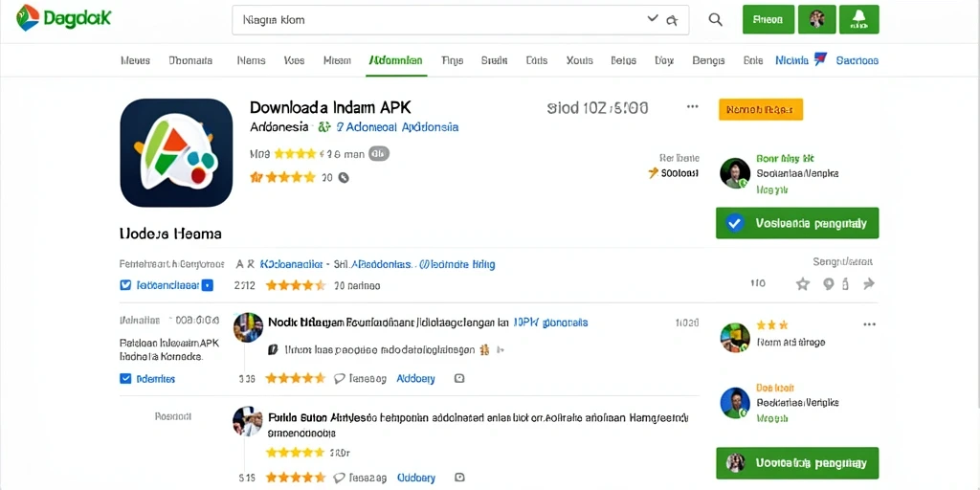980x490 pixels.
Task: Click the star favorite icon under Sengn
Action: [x=803, y=284]
